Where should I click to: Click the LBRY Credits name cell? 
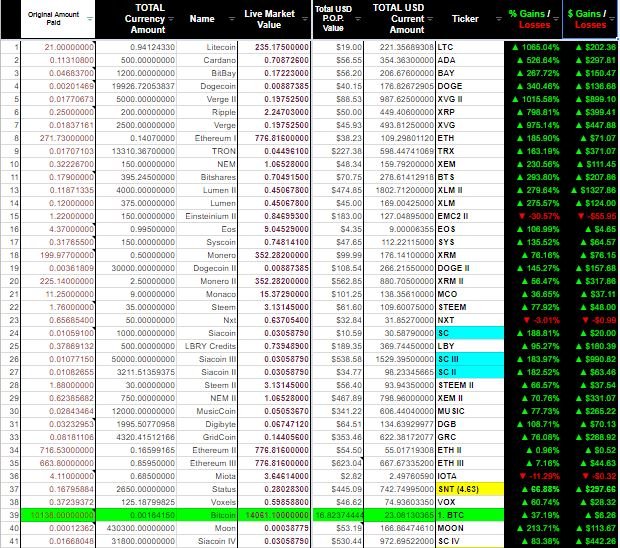(x=207, y=346)
